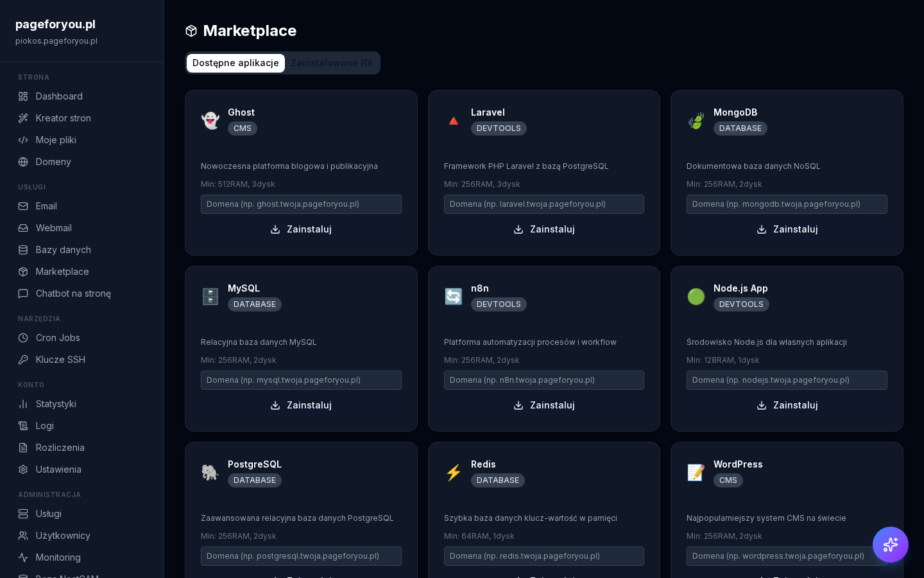924x578 pixels.
Task: Click the Rozliczenia document icon
Action: (x=23, y=448)
